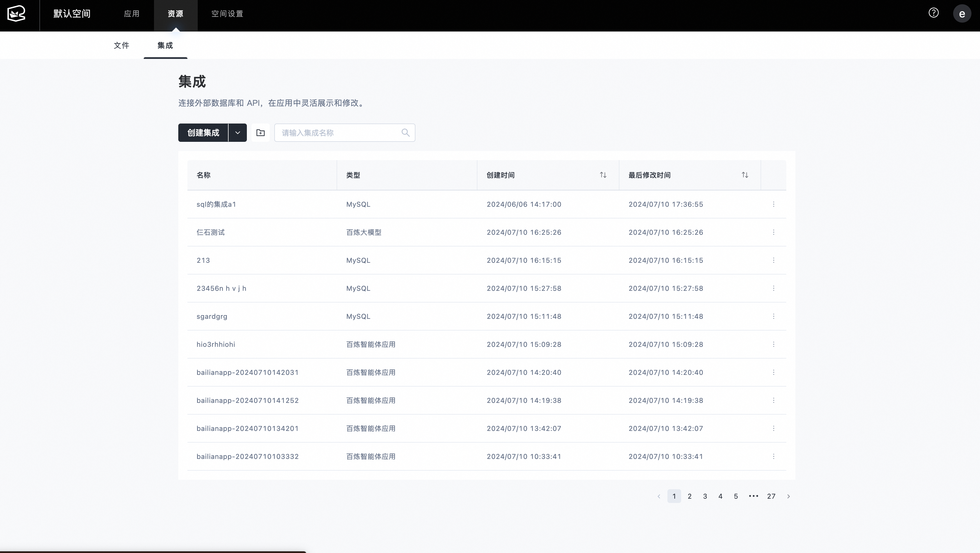Viewport: 980px width, 553px height.
Task: Click the 创建集成 button
Action: 203,133
